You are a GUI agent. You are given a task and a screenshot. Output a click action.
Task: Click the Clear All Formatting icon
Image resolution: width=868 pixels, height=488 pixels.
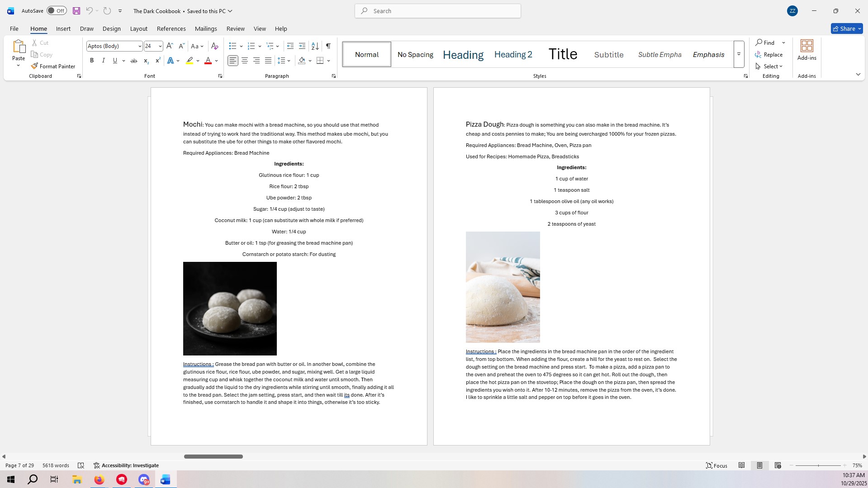(215, 46)
